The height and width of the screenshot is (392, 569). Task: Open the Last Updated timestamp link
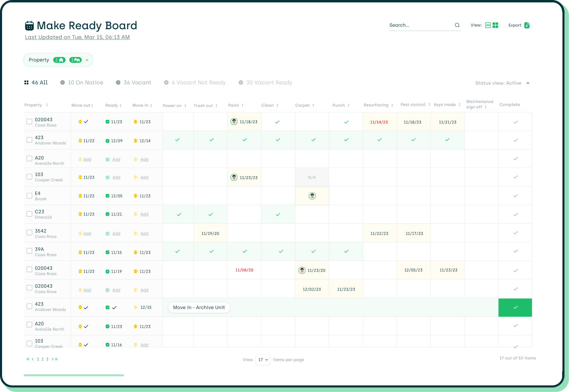[77, 37]
